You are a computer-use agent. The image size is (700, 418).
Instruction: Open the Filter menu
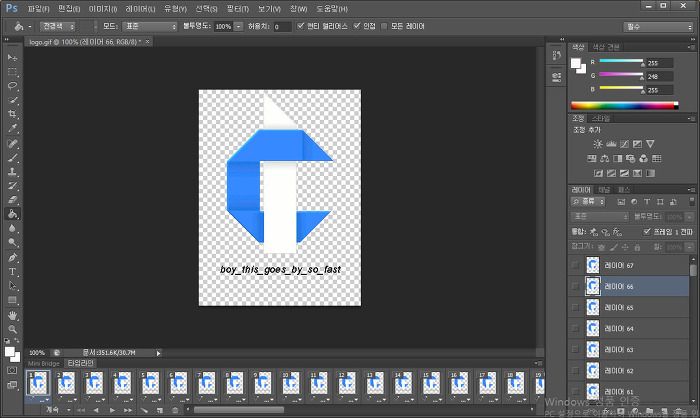pyautogui.click(x=238, y=9)
